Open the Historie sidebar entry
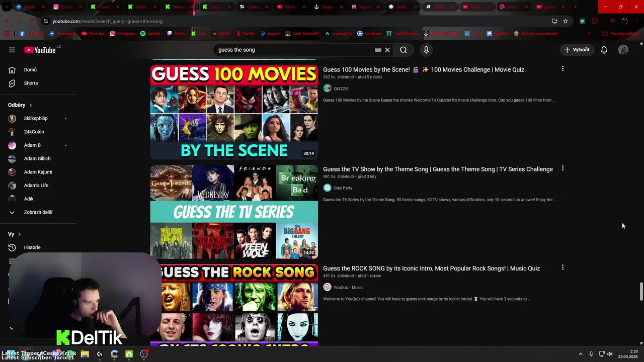The height and width of the screenshot is (362, 644). tap(32, 247)
